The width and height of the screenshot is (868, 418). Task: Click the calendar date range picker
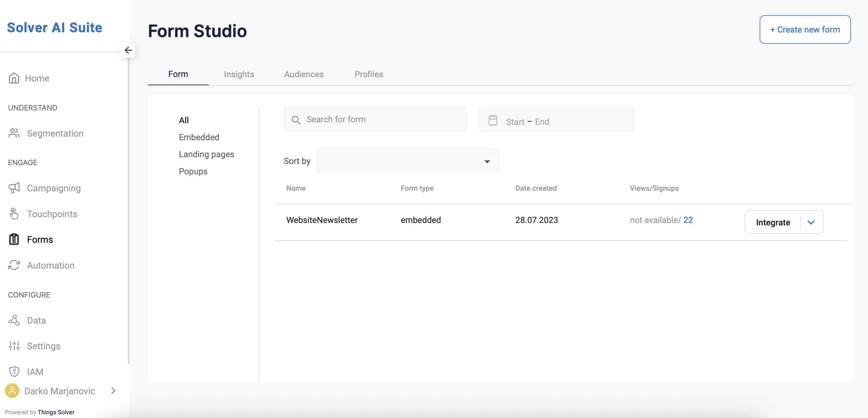click(556, 120)
